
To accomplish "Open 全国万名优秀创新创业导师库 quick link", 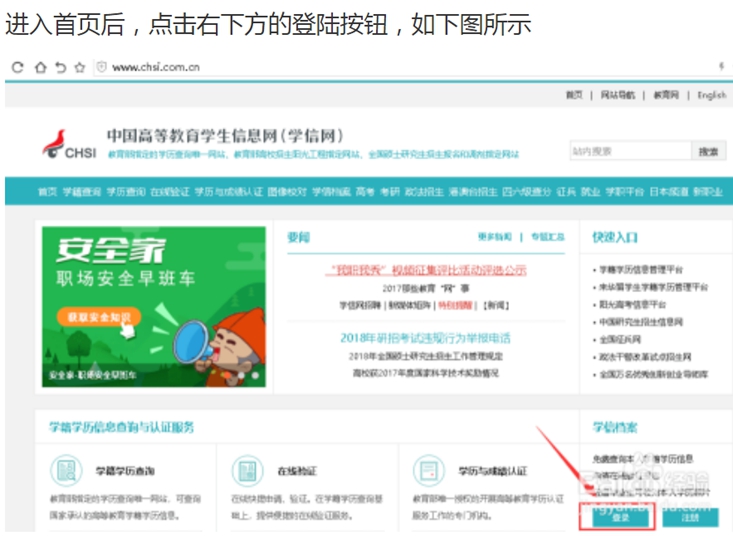I will click(654, 374).
